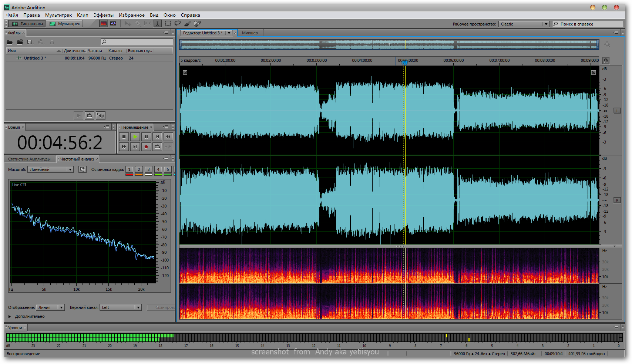Expand the Дополнительно section

click(10, 317)
